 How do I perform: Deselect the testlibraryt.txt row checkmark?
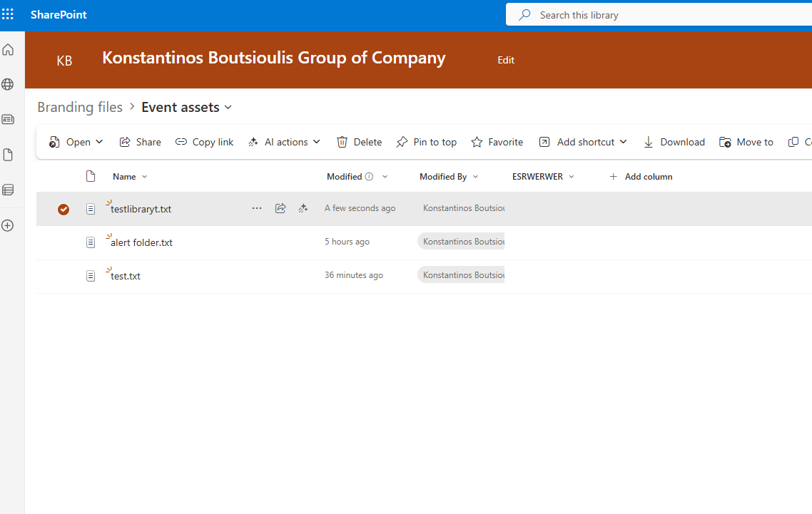pyautogui.click(x=64, y=209)
